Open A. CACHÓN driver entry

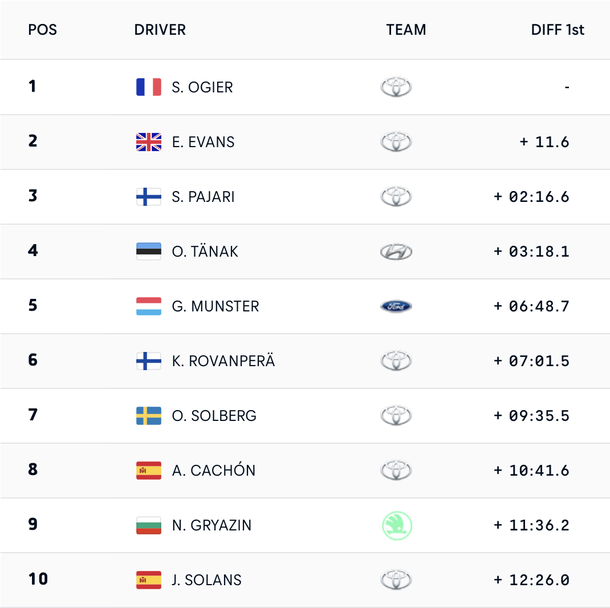click(213, 470)
